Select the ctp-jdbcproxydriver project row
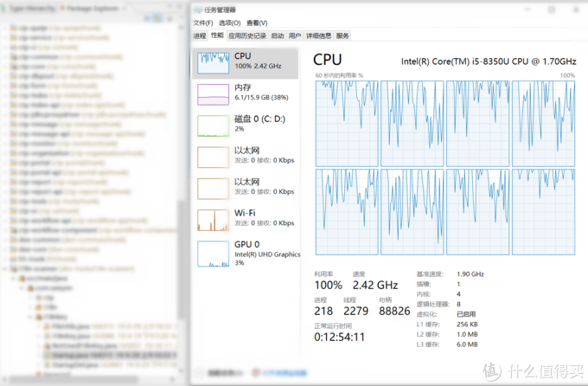Screen dimensions: 588x386 pyautogui.click(x=87, y=114)
